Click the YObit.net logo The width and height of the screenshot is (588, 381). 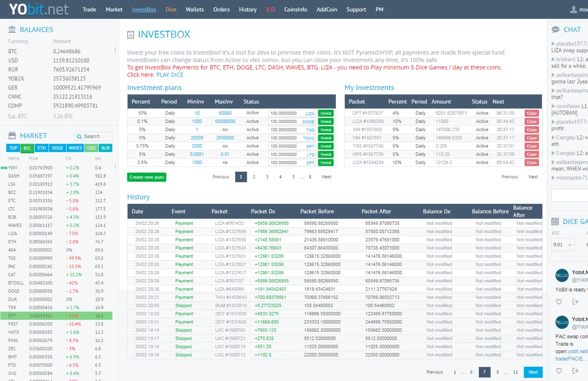pos(39,9)
